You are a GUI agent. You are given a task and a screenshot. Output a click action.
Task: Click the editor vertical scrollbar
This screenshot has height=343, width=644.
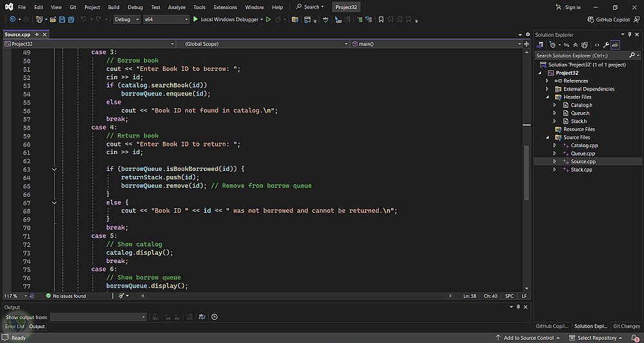[x=527, y=174]
